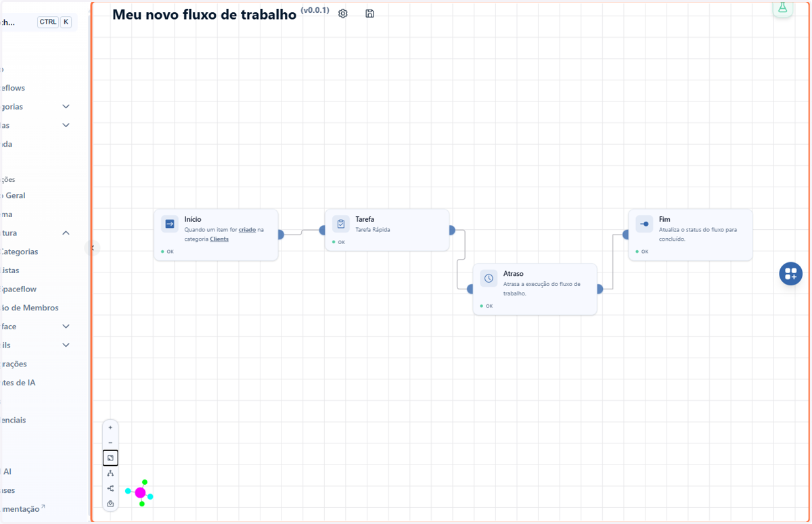This screenshot has height=524, width=812.
Task: Click the Tarefa node clipboard icon
Action: (341, 224)
